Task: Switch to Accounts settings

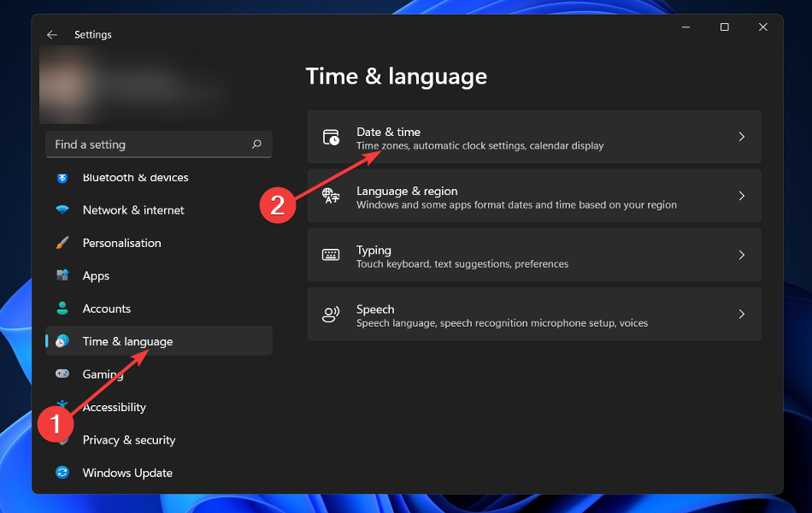Action: (x=158, y=309)
